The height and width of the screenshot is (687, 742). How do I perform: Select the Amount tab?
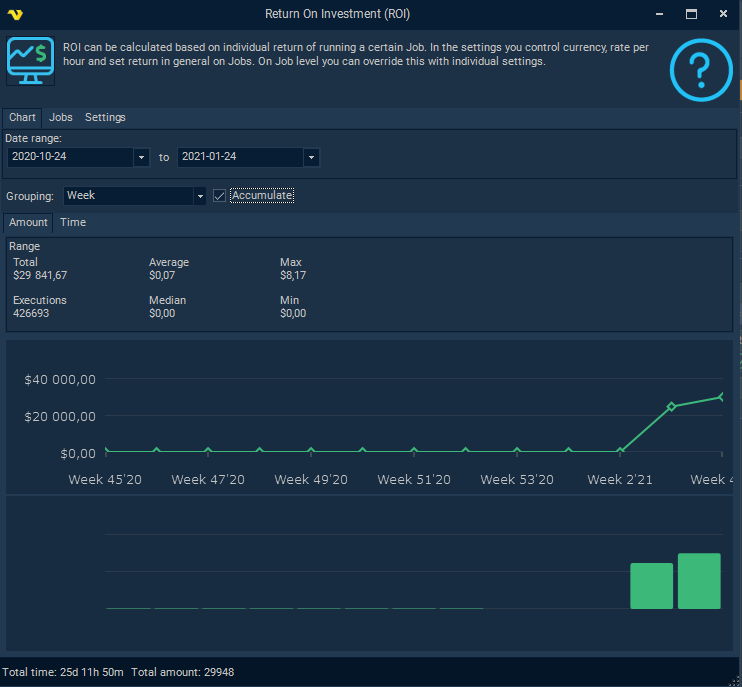click(28, 223)
